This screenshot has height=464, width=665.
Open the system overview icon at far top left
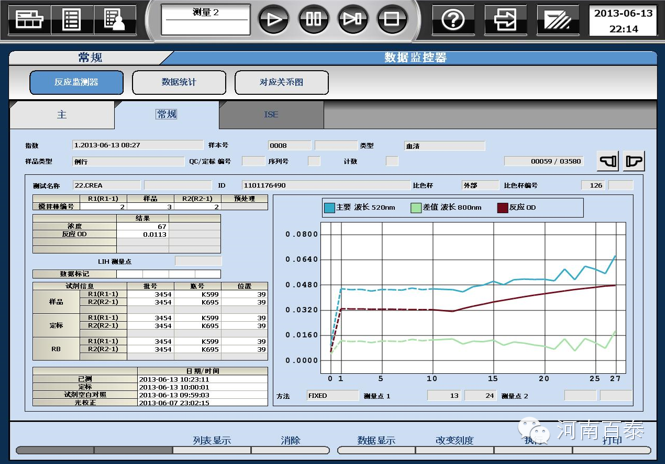[28, 18]
